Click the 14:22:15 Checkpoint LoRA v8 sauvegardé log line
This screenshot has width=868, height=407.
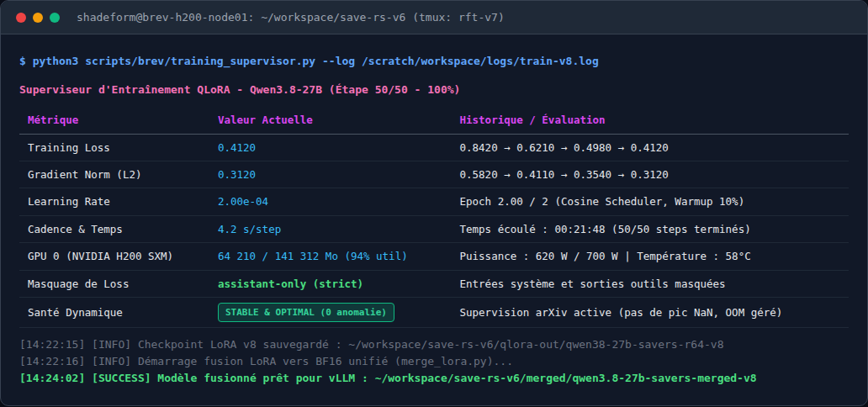[372, 345]
